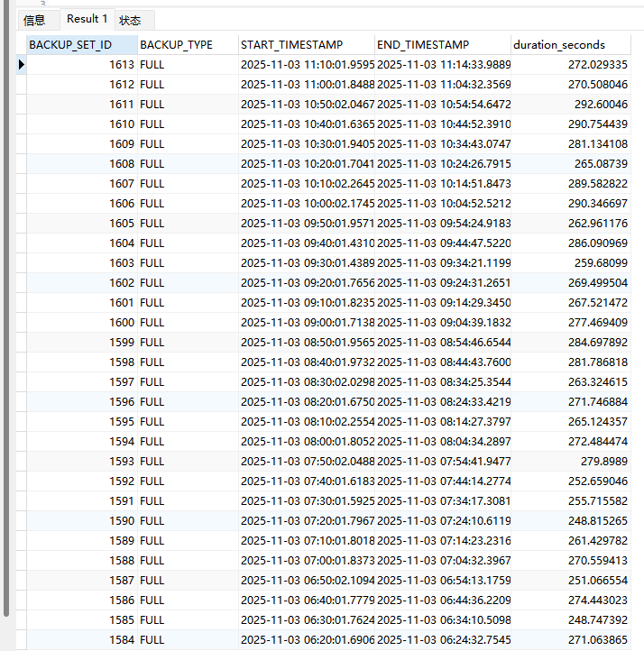Click the BACKUP_SET_ID column header
Viewport: 644px width, 651px height.
pos(81,44)
